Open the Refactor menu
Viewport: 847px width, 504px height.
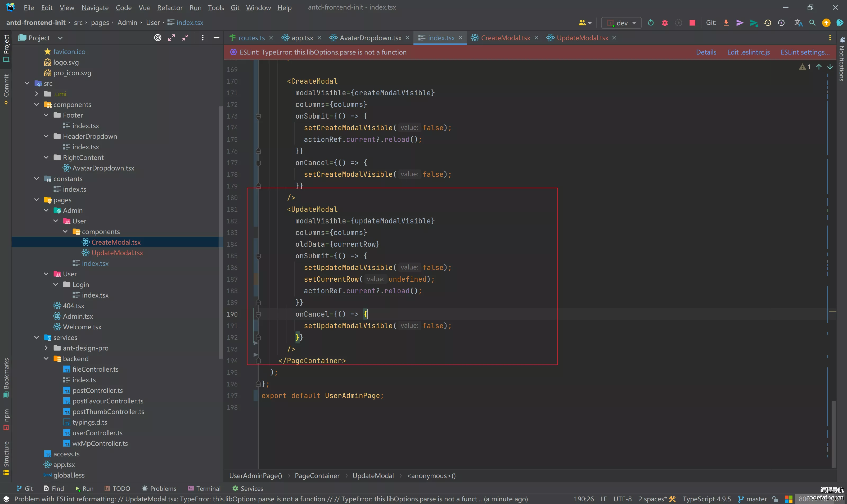pos(169,7)
